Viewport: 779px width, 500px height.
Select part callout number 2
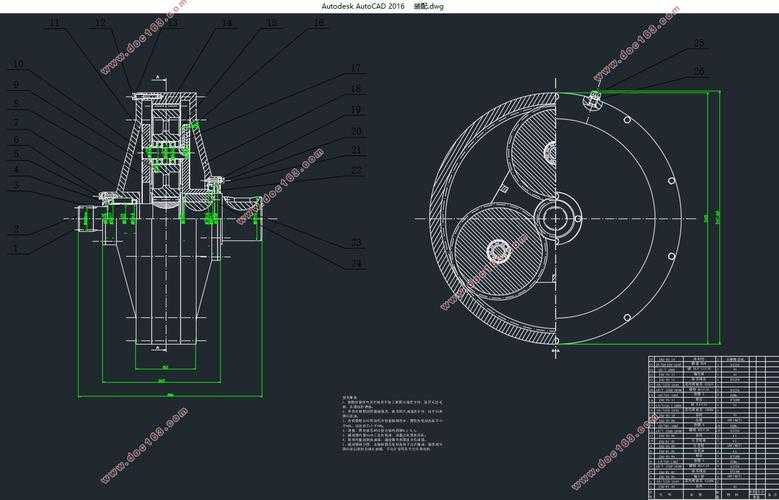(x=15, y=228)
